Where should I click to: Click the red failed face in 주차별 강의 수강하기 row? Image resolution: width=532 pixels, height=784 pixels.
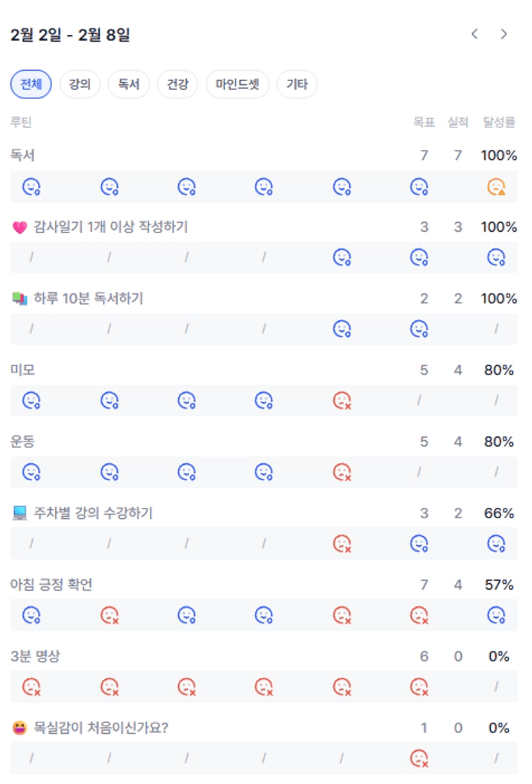[x=342, y=544]
